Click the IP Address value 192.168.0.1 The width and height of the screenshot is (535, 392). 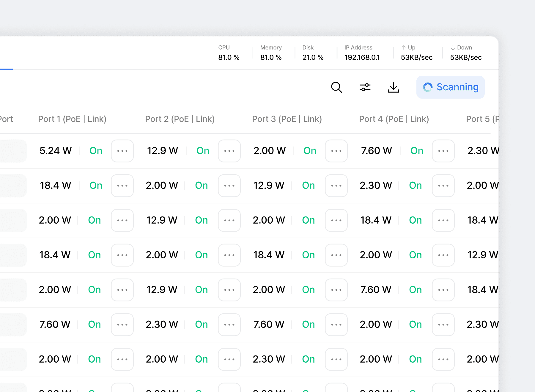click(362, 57)
